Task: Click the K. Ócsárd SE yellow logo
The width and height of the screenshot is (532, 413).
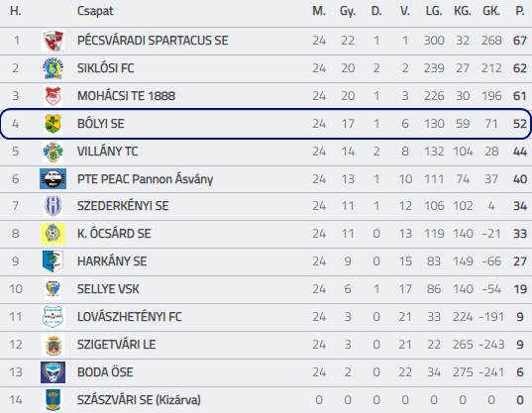Action: (53, 234)
